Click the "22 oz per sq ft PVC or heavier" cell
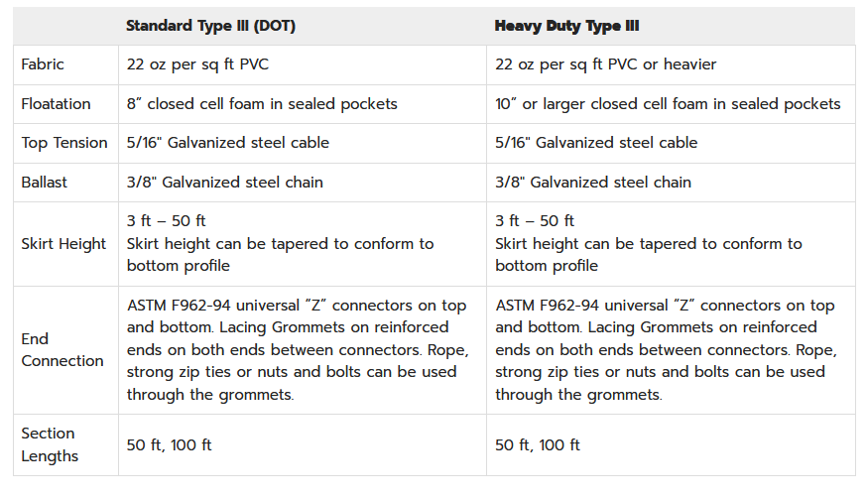The height and width of the screenshot is (499, 868). pyautogui.click(x=605, y=64)
